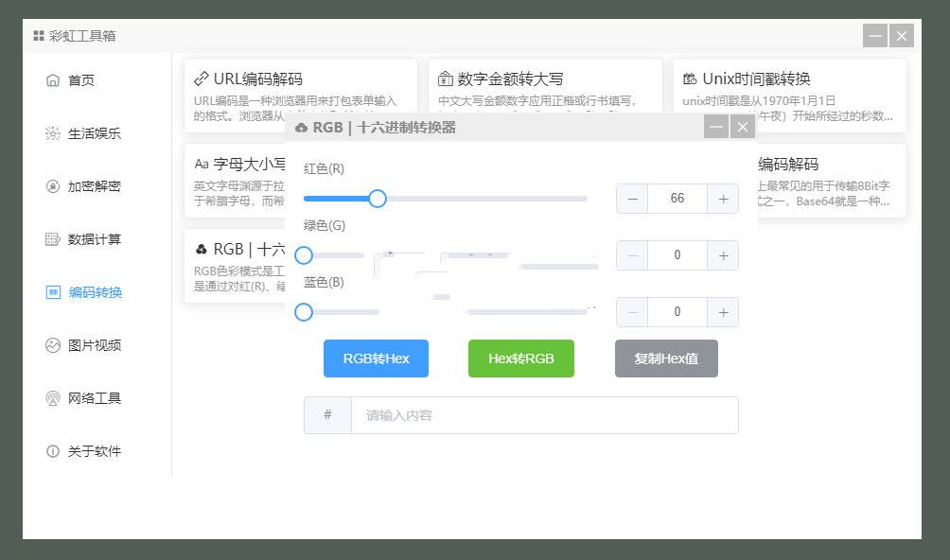Focus the Hex value input field
This screenshot has width=950, height=560.
(x=544, y=415)
